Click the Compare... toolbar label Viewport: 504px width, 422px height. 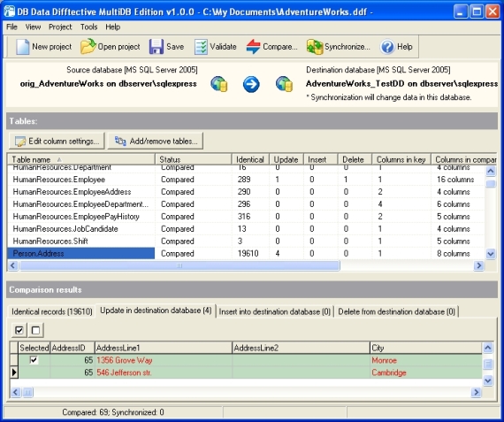pos(280,47)
